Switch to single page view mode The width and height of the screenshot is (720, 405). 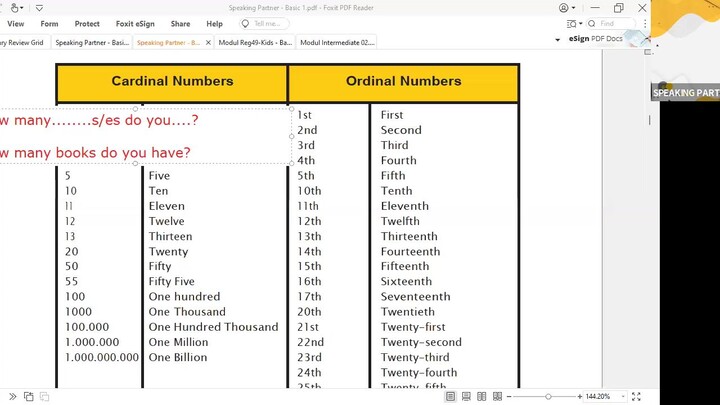[451, 397]
